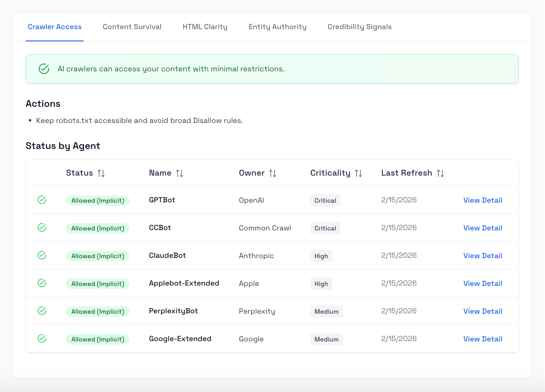Screen dimensions: 545x392
Task: Click the status check icon beside CCBot
Action: pyautogui.click(x=42, y=228)
